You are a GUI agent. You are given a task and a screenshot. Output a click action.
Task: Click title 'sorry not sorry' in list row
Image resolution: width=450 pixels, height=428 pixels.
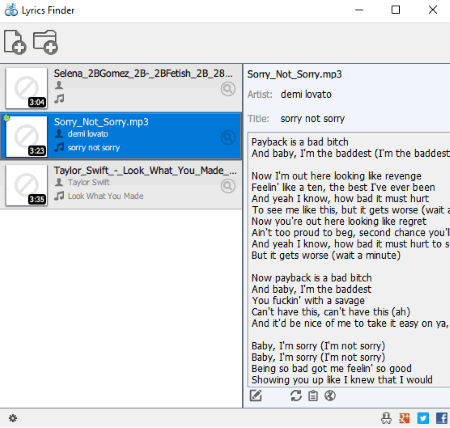click(x=94, y=148)
